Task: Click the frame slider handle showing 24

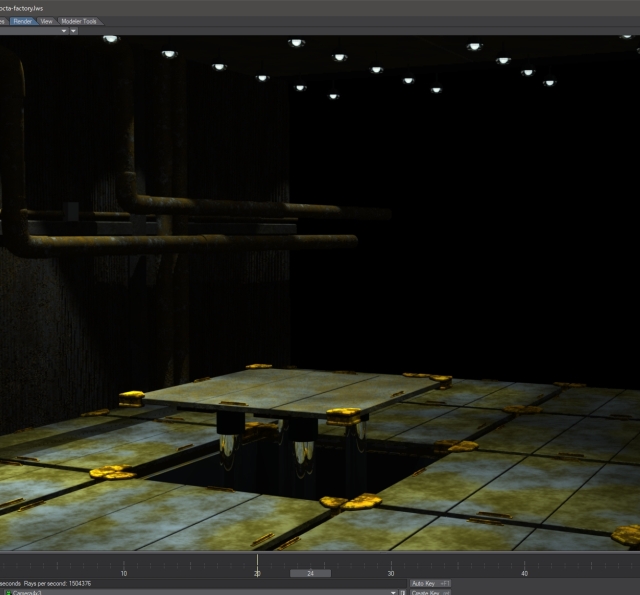Action: 310,573
